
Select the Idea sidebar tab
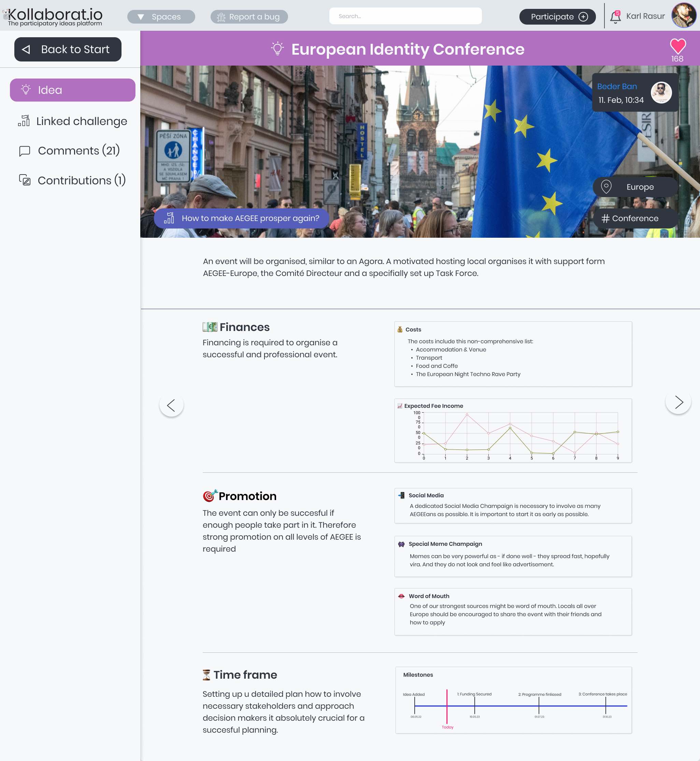coord(72,90)
